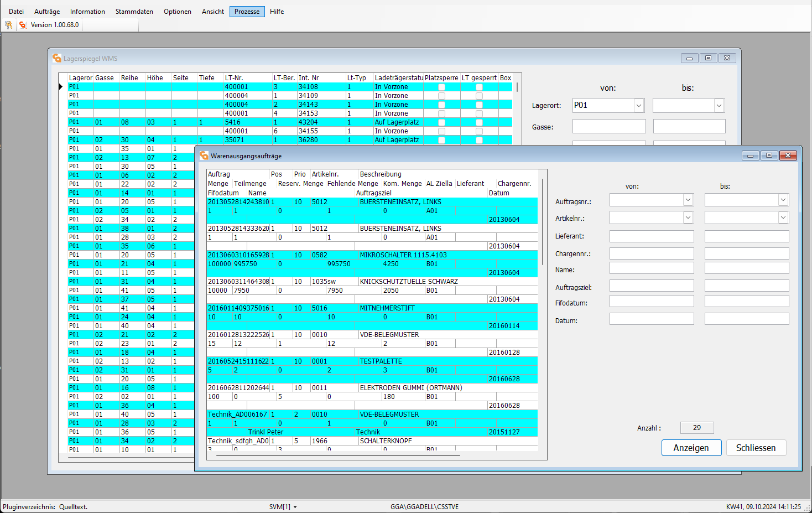
Task: Click the keys icon in the main toolbar
Action: [x=8, y=25]
